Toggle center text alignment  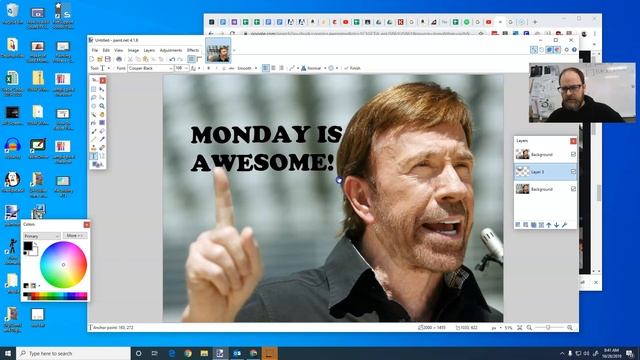(273, 68)
